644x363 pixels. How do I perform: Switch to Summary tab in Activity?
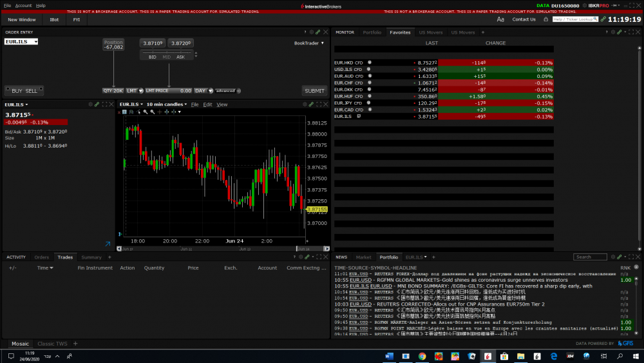[91, 257]
